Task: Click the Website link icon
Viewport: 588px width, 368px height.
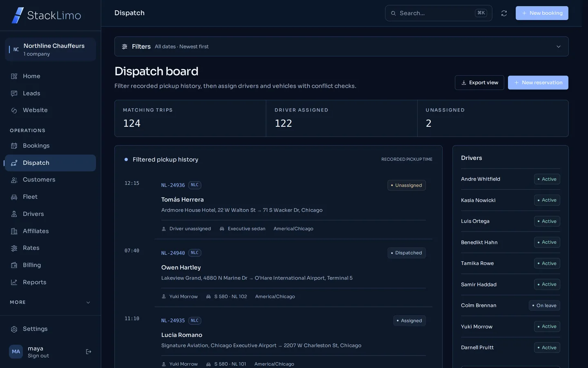Action: click(14, 110)
